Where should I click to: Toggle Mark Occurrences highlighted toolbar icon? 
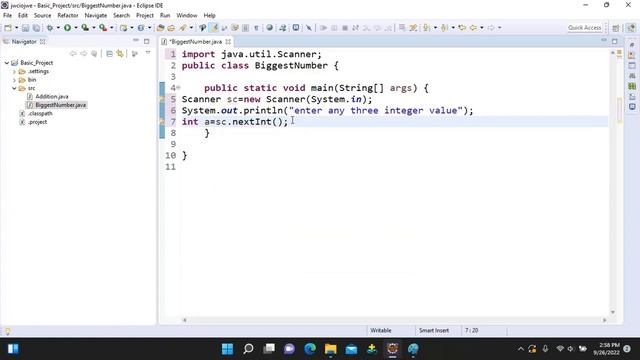[213, 28]
